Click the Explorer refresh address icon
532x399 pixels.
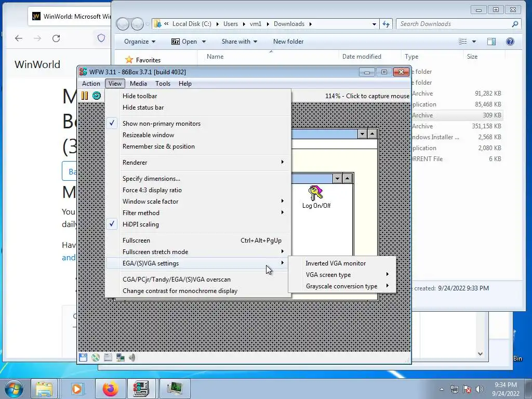[386, 24]
